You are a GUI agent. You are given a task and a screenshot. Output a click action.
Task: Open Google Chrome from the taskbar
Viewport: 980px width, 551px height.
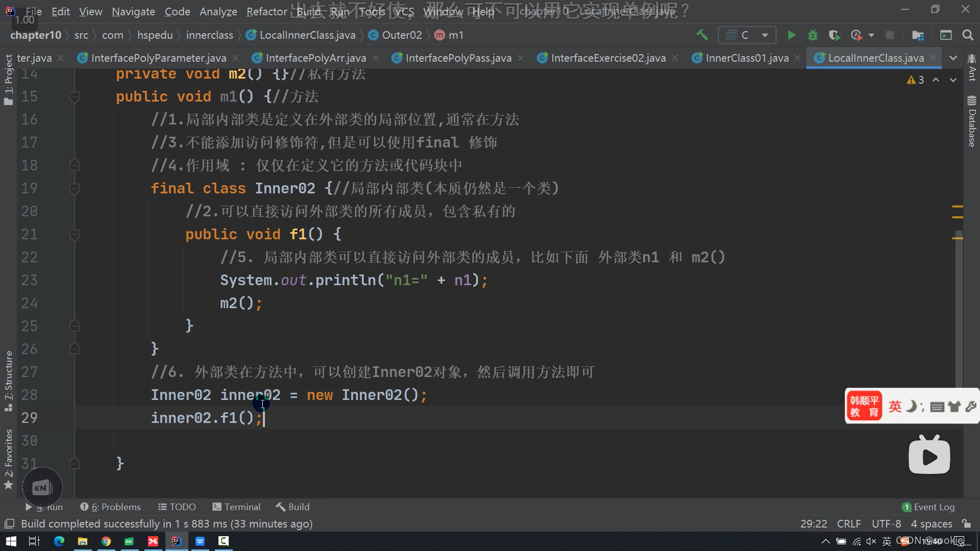106,541
